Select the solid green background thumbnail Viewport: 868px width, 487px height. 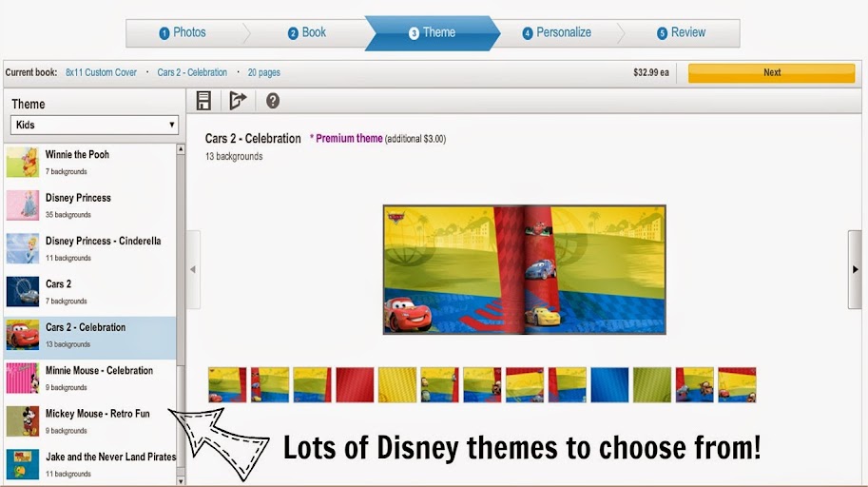[x=652, y=384]
